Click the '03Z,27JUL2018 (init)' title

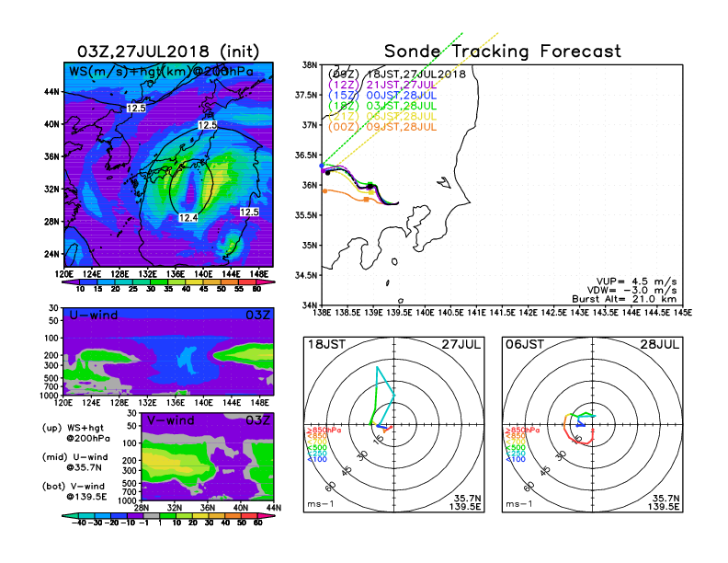[168, 52]
